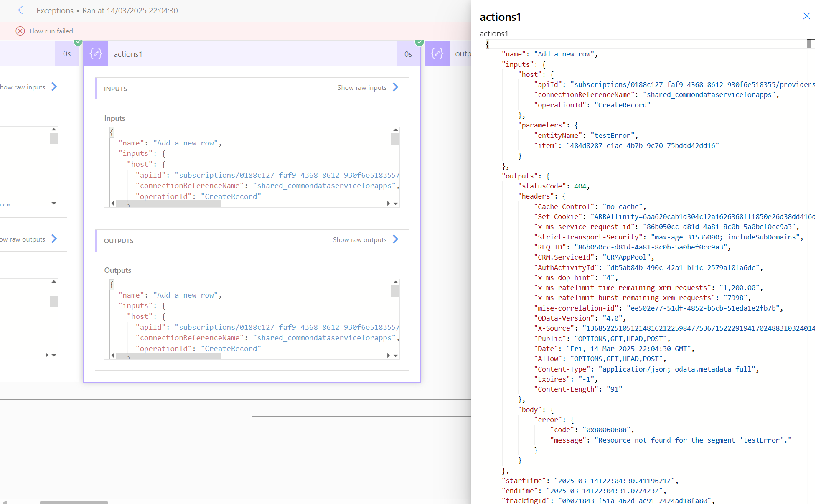Click Inputs box vertical scrollbar thumb
This screenshot has height=504, width=816.
tap(395, 139)
